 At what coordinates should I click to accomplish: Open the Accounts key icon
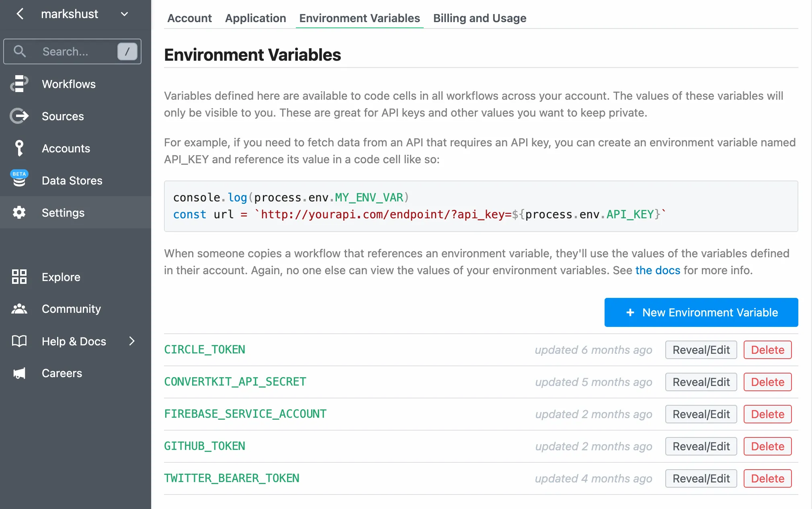[x=19, y=148]
